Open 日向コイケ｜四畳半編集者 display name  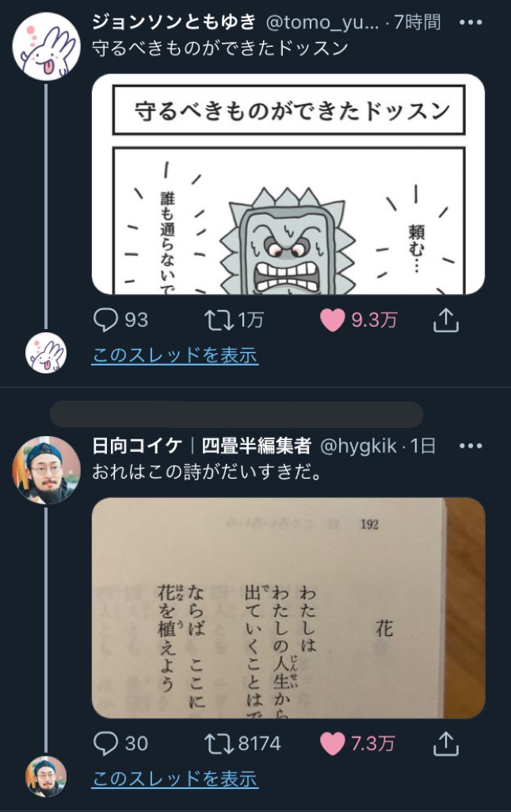click(x=202, y=446)
